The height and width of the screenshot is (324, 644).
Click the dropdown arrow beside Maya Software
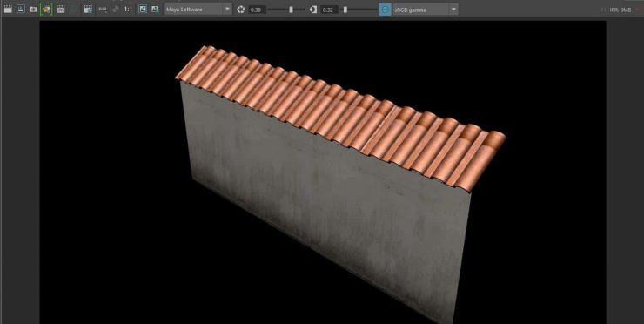(x=227, y=10)
